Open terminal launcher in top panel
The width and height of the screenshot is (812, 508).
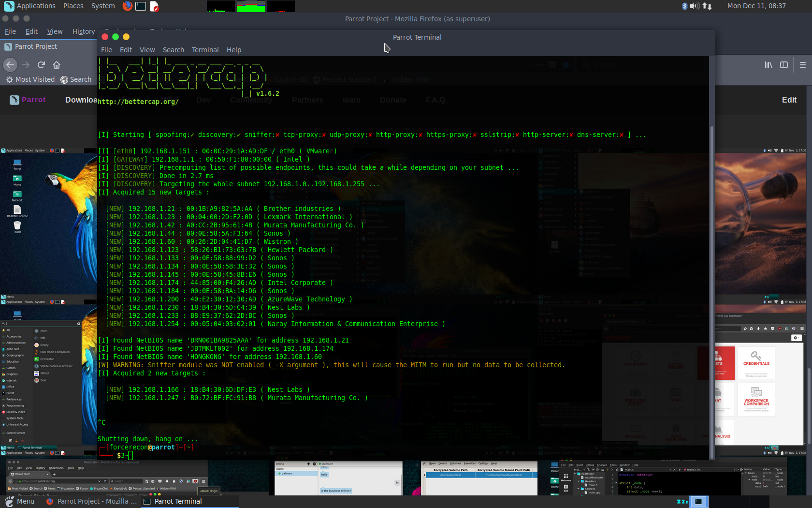tap(141, 6)
